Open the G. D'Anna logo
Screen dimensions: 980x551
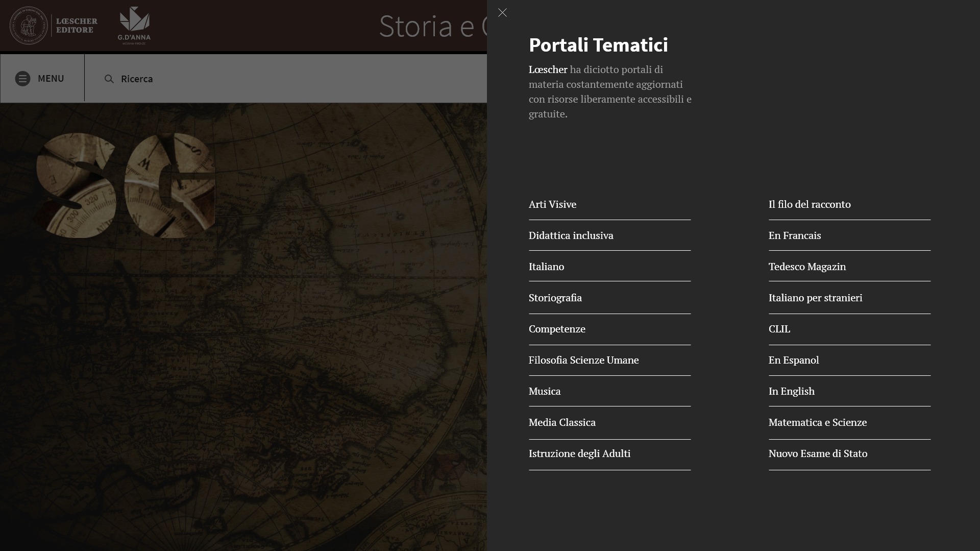pos(134,26)
